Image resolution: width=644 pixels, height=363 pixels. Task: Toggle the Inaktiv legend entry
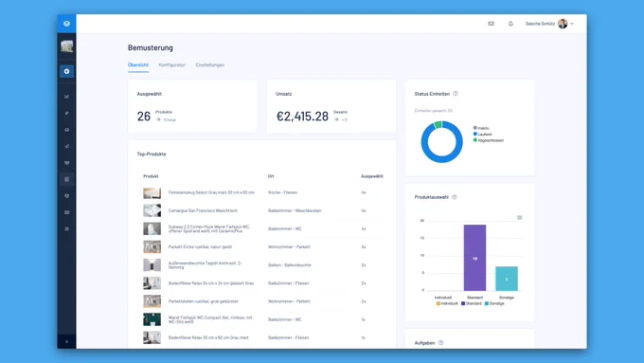[481, 128]
